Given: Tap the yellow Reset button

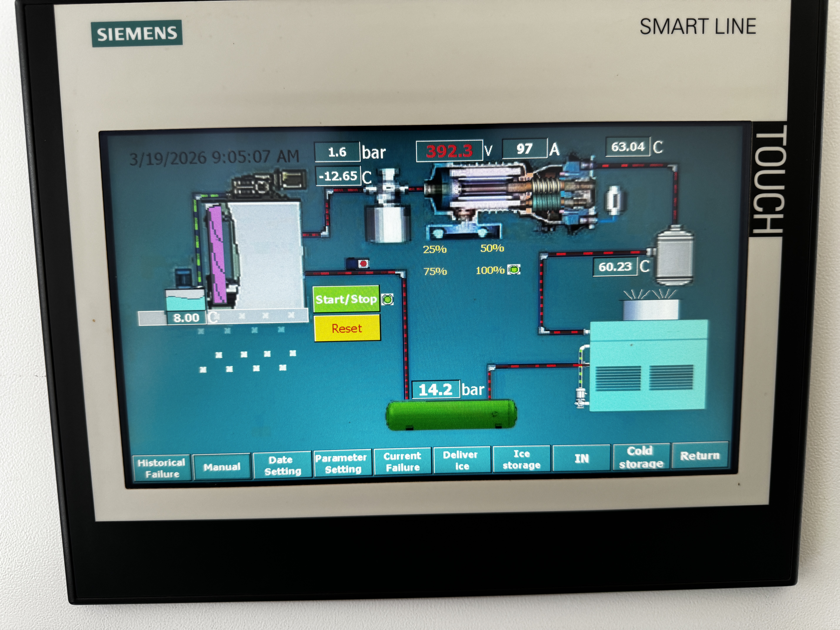Looking at the screenshot, I should point(347,328).
